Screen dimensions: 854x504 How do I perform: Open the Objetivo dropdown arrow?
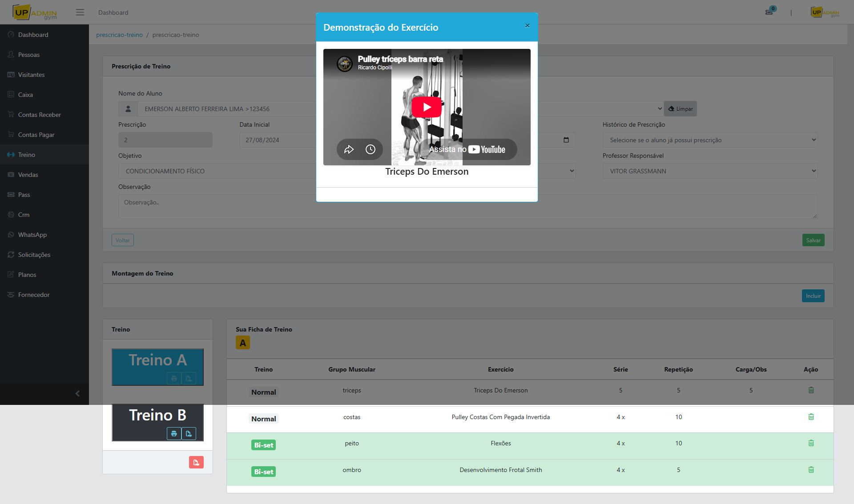point(572,171)
